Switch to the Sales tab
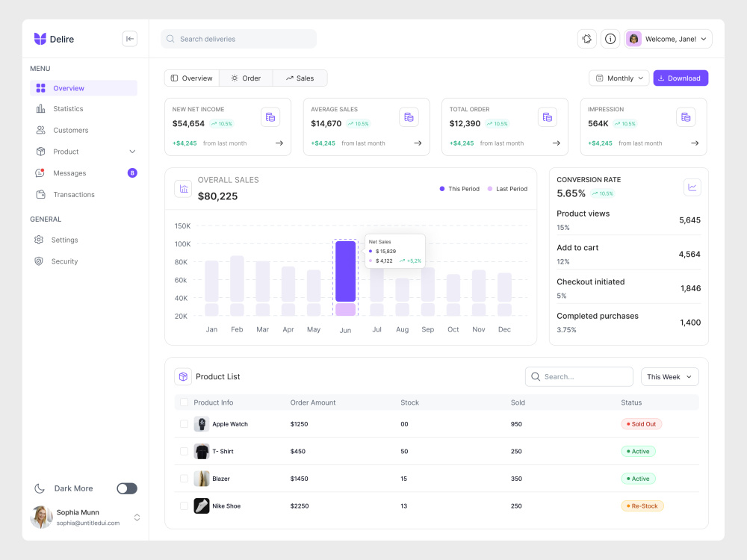The width and height of the screenshot is (747, 560). click(300, 78)
